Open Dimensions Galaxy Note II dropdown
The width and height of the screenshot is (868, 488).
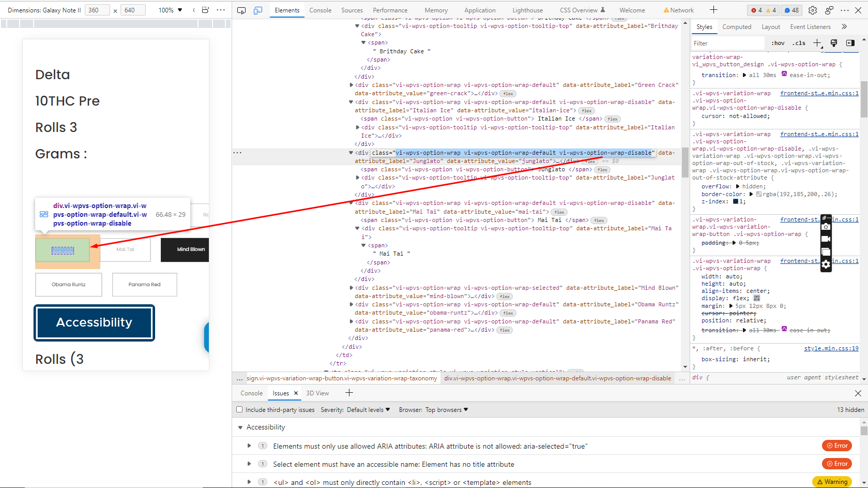click(x=44, y=10)
